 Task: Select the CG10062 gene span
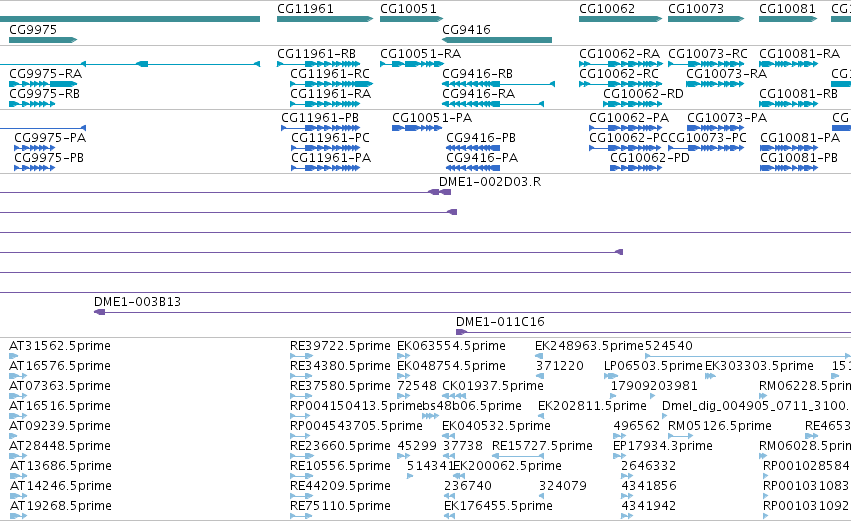click(x=620, y=19)
